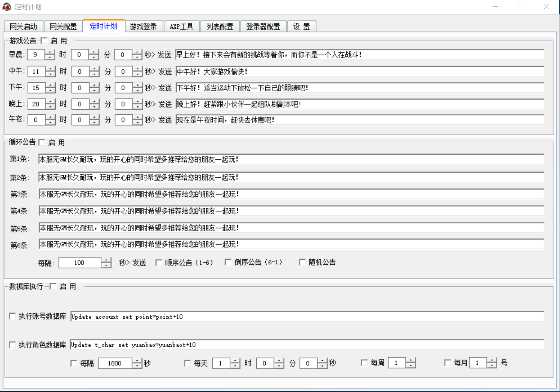Enable the 循环公告 checkbox

coord(42,142)
